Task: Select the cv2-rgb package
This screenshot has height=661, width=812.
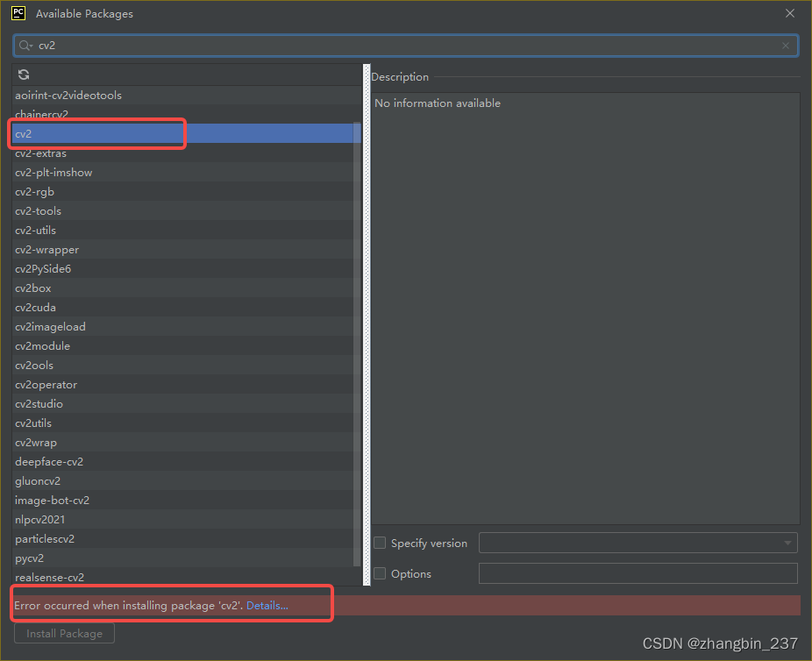Action: pos(187,191)
